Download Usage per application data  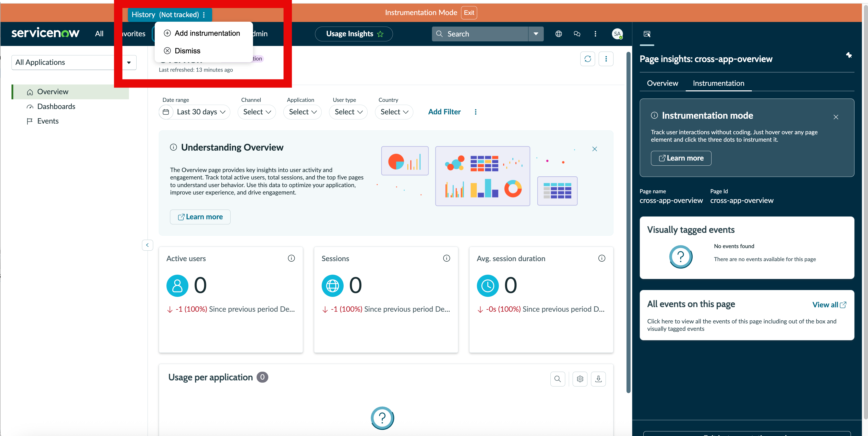(598, 379)
